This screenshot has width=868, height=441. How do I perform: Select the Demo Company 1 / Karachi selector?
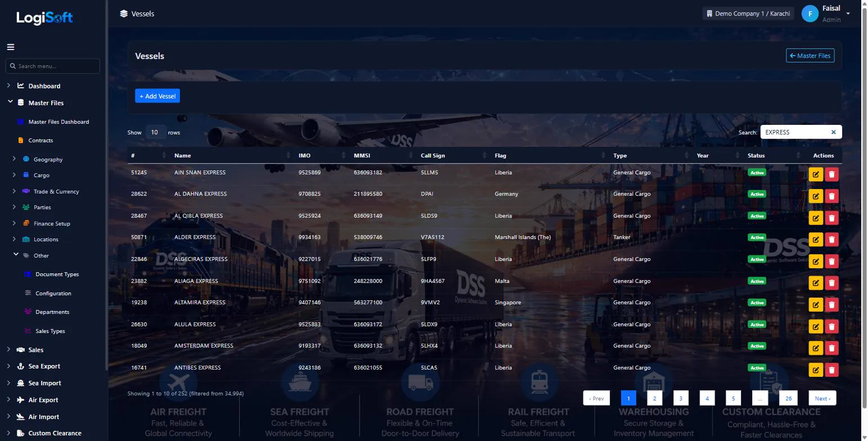pyautogui.click(x=748, y=13)
